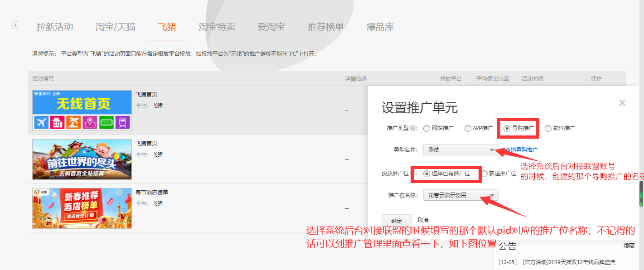Select the APP推广 radio button
Screen dimensions: 644x270
point(468,128)
